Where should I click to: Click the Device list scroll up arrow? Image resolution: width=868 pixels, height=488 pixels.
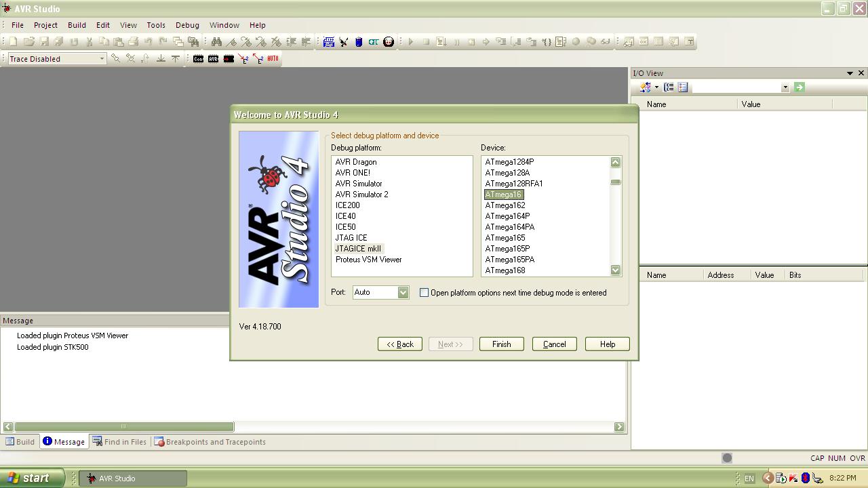pyautogui.click(x=615, y=162)
